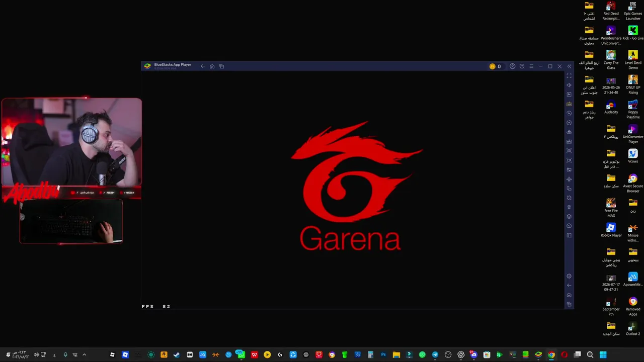Select the Outlast 2 desktop shortcut
Viewport: 644px width, 362px height.
(x=633, y=329)
